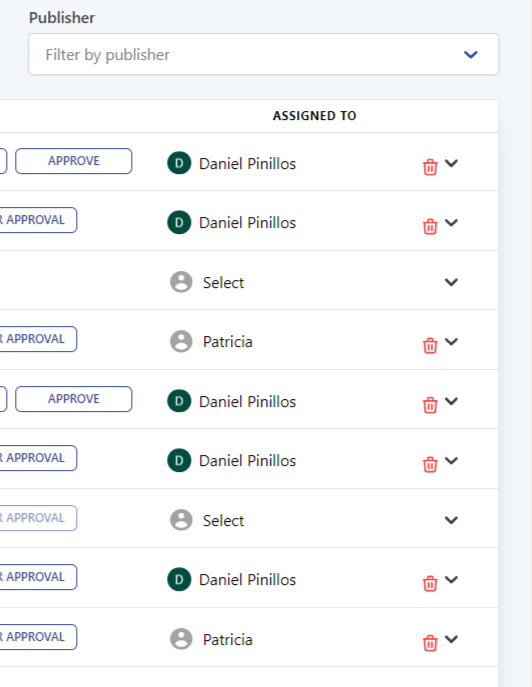Click the trash icon in the fifth row
Screen dimensions: 532x687
tap(430, 405)
